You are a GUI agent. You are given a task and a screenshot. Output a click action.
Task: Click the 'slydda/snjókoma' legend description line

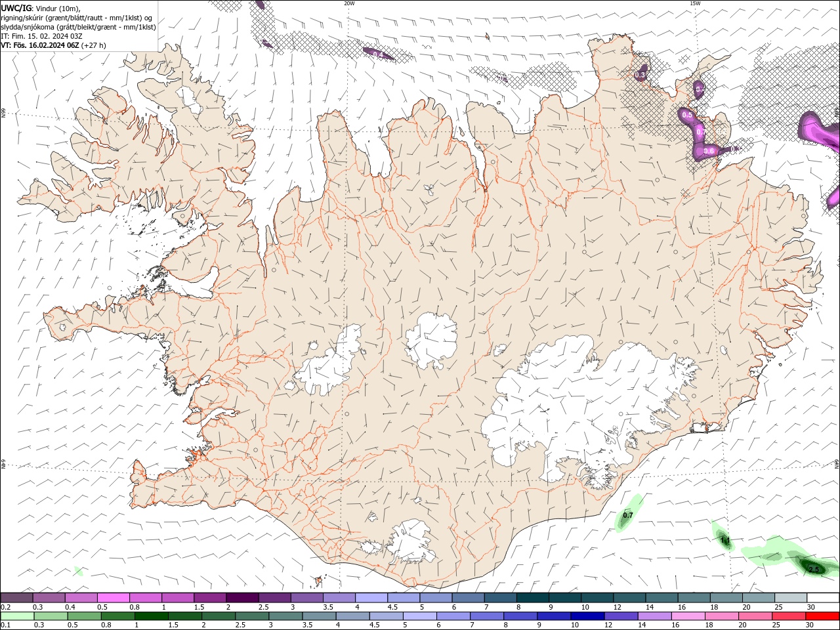pyautogui.click(x=78, y=27)
